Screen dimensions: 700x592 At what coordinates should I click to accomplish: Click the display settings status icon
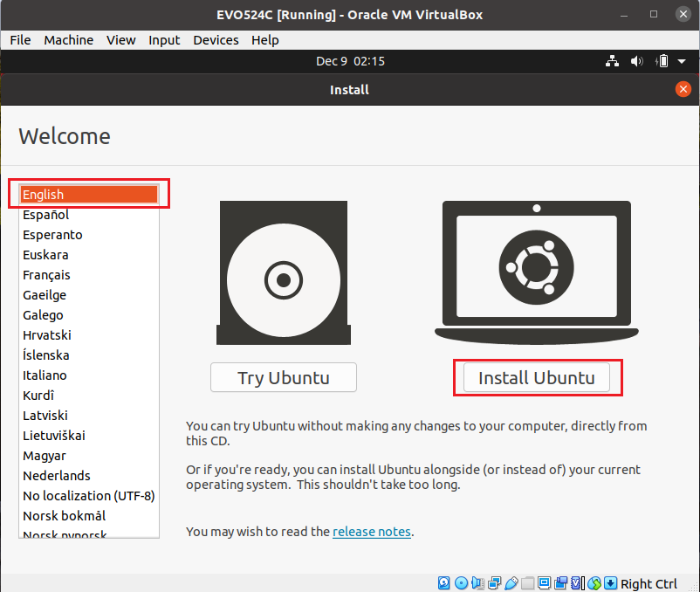coord(544,582)
